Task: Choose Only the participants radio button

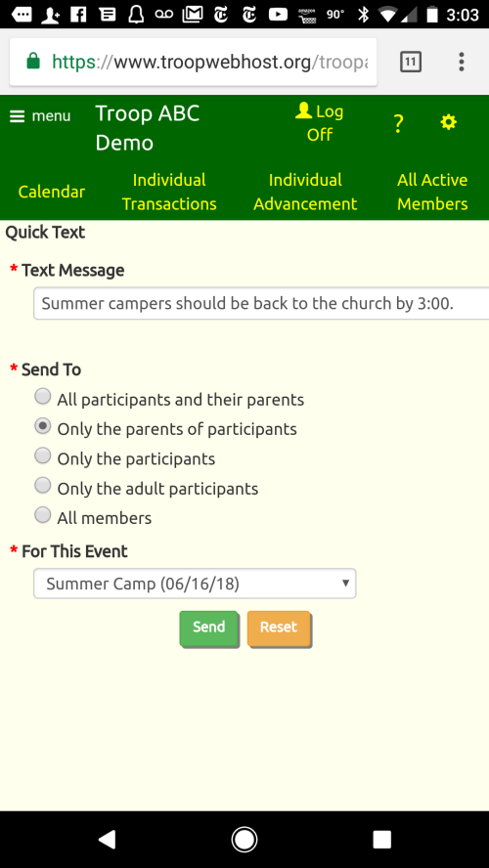Action: pos(43,456)
